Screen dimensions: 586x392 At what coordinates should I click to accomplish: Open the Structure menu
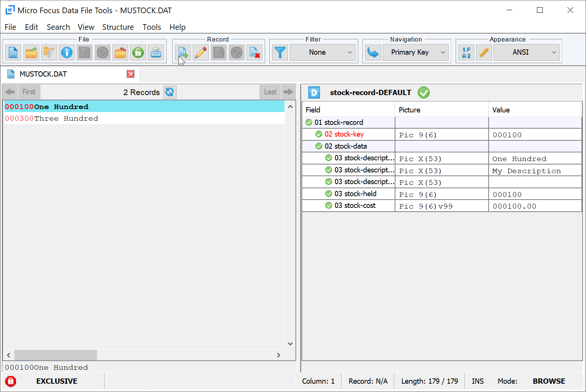tap(118, 27)
